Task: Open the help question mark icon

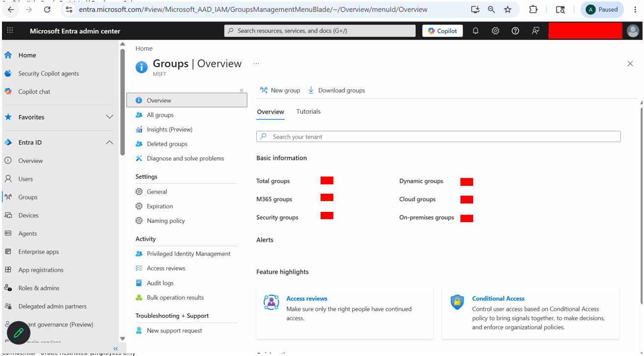Action: click(515, 31)
